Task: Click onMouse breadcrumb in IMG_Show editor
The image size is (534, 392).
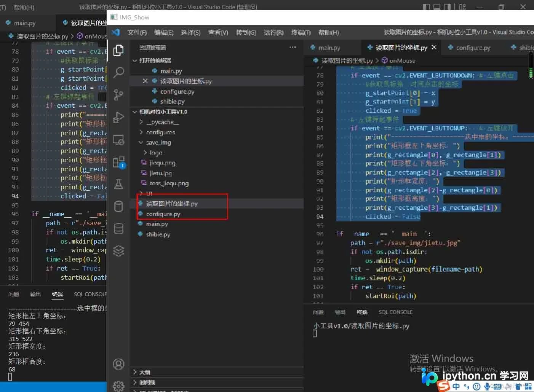Action: (x=398, y=61)
